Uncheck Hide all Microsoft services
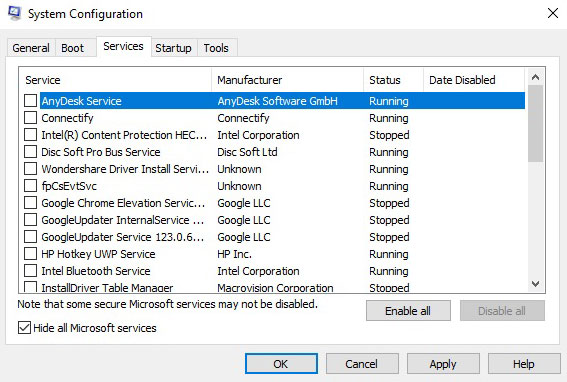The width and height of the screenshot is (567, 382). [24, 328]
